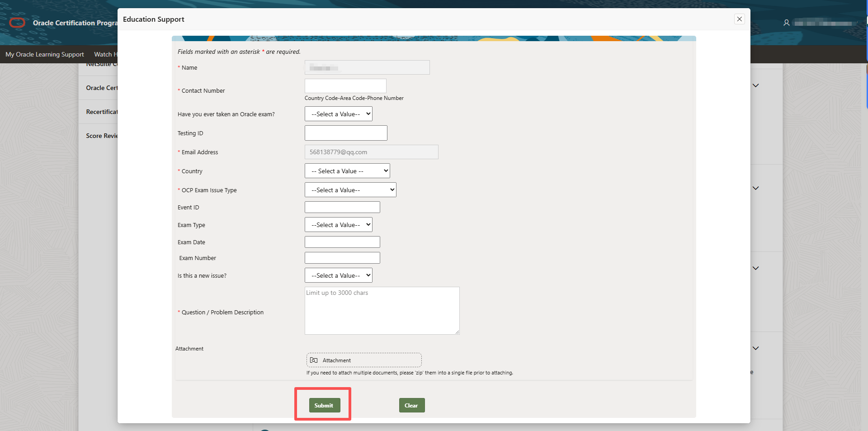Click the Name input field

(x=367, y=67)
